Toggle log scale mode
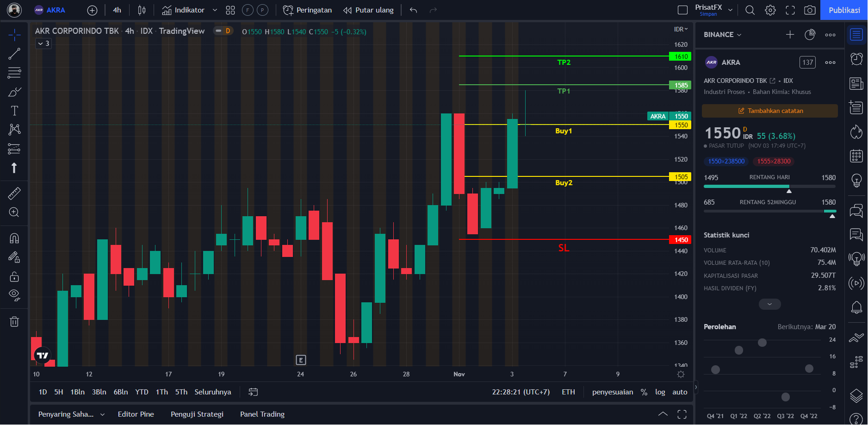Viewport: 868px width, 425px height. [660, 392]
